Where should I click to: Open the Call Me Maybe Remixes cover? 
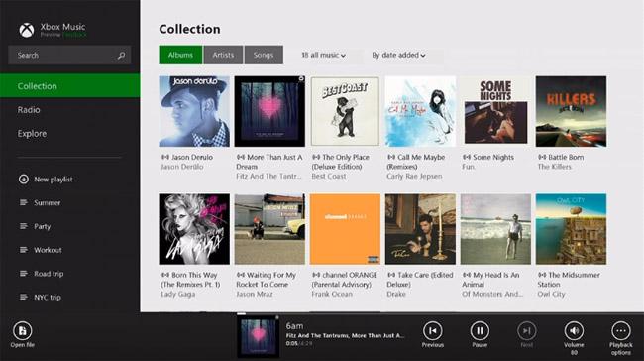pyautogui.click(x=420, y=111)
